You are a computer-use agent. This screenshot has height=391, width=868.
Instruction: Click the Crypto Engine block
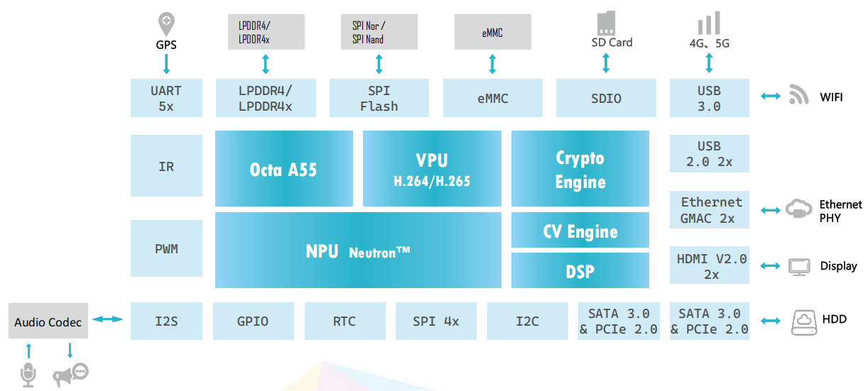pyautogui.click(x=580, y=169)
